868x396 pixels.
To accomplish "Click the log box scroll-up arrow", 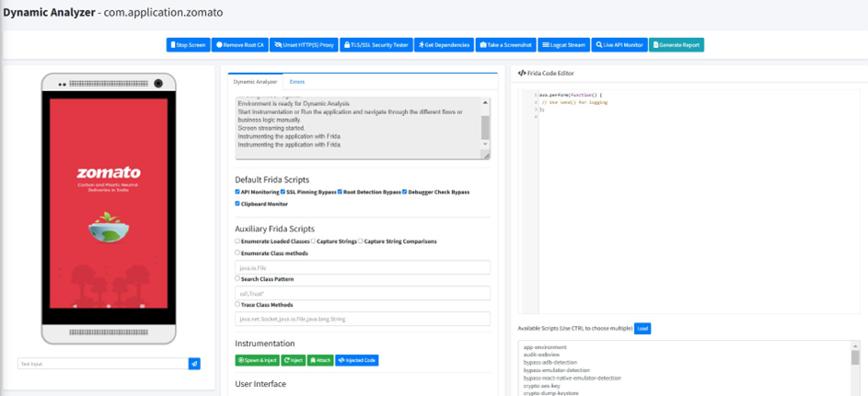I will pos(485,103).
